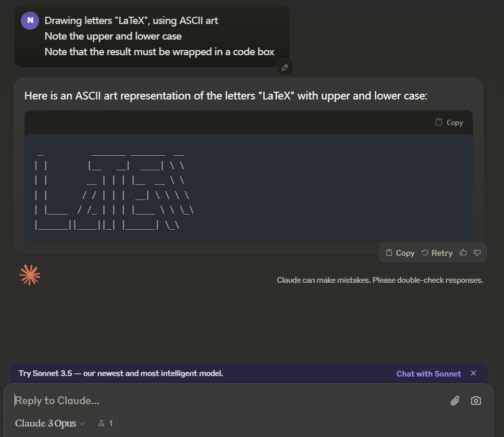This screenshot has width=504, height=437.
Task: Copy the code block contents
Action: 449,122
